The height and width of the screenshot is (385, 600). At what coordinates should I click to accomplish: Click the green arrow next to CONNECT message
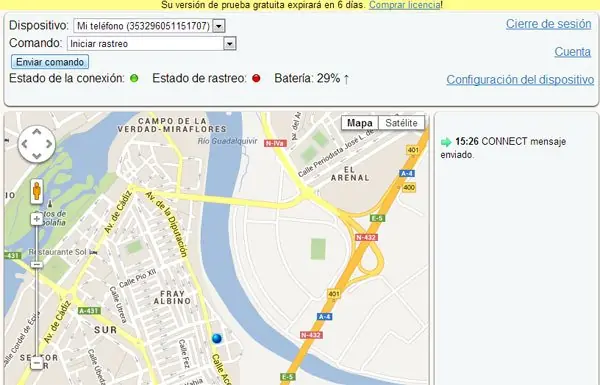(446, 142)
